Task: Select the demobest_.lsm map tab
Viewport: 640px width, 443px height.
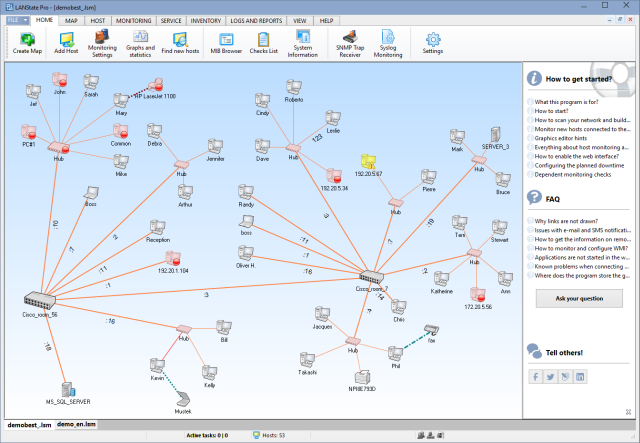Action: tap(29, 425)
